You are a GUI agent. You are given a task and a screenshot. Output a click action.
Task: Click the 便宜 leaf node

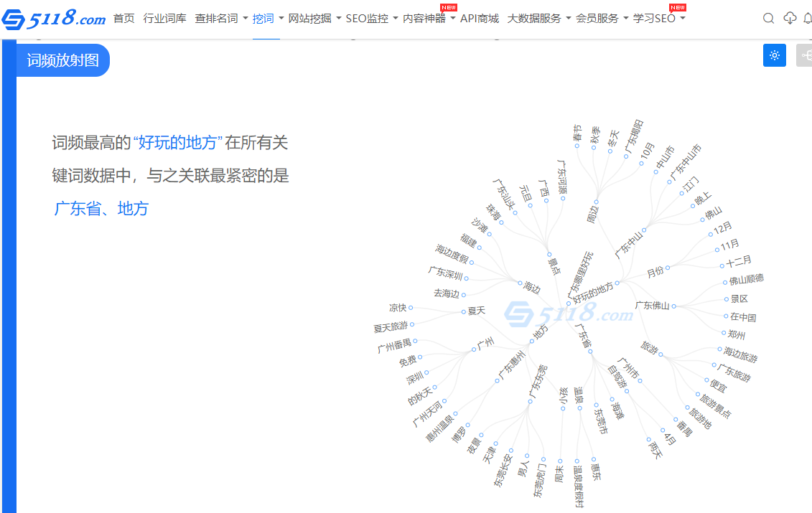[x=718, y=386]
